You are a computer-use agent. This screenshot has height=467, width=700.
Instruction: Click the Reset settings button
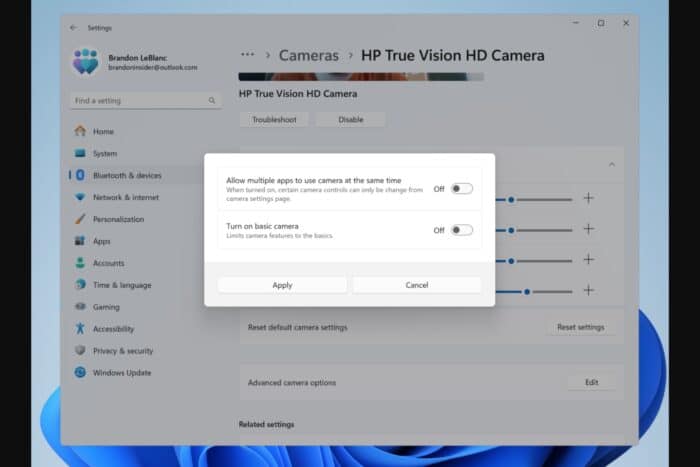(x=580, y=327)
